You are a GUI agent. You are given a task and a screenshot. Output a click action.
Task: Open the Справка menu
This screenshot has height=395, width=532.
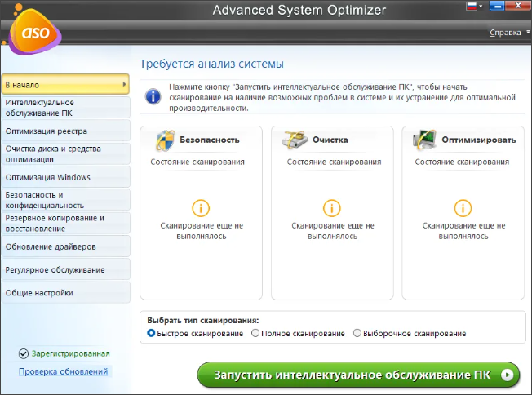pos(505,33)
